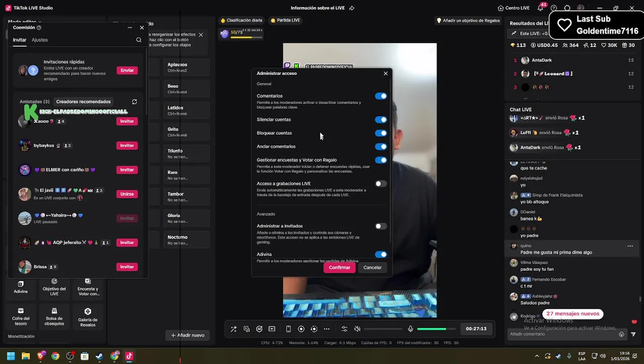Open Clasificación diaria
Screen dimensions: 644x364
[241, 20]
